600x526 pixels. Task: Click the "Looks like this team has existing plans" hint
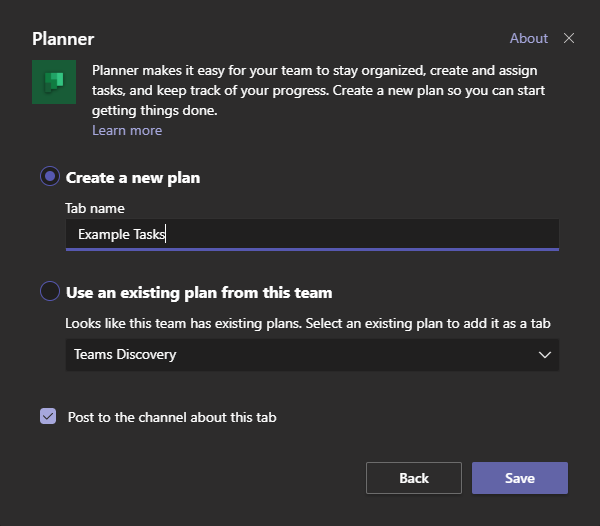[308, 323]
